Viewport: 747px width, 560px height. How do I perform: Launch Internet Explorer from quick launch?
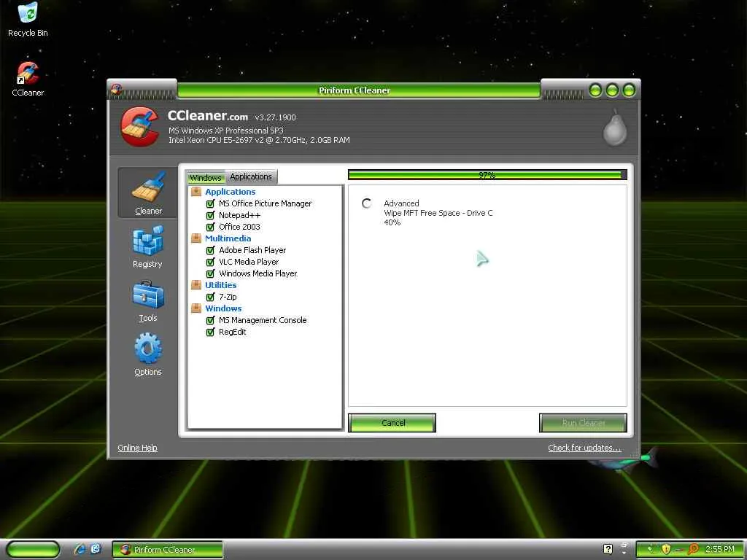80,549
